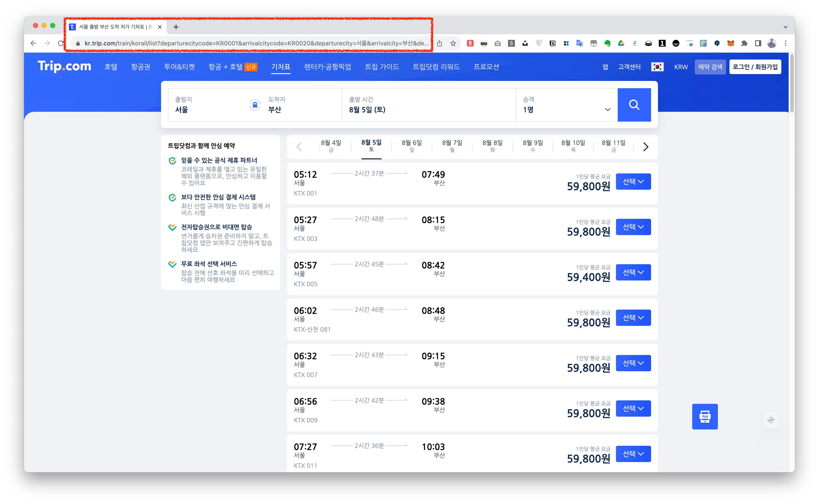This screenshot has width=819, height=504.
Task: Open the App download floating button
Action: [705, 416]
